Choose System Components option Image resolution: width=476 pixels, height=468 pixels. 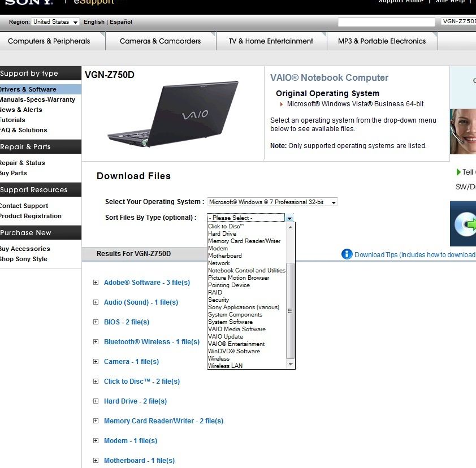click(247, 314)
